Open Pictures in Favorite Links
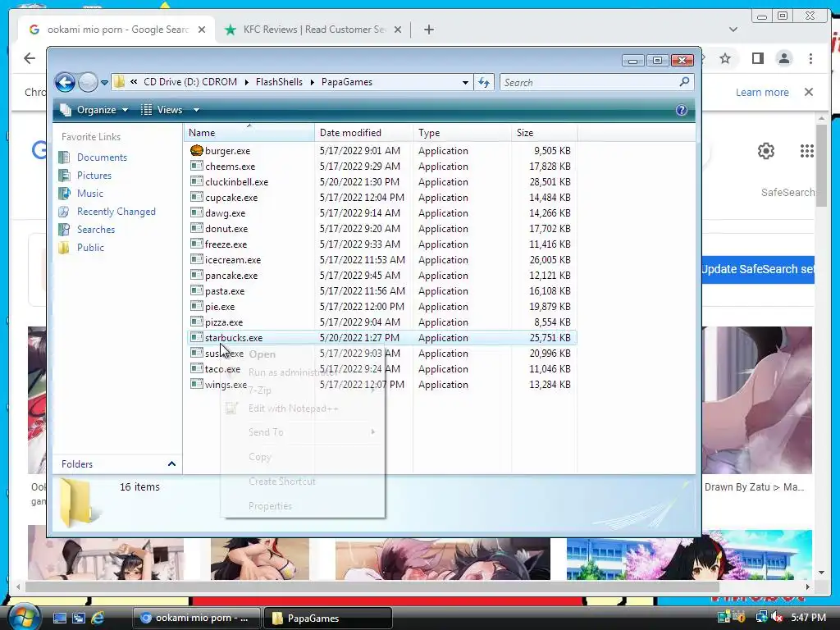The image size is (840, 630). coord(94,176)
